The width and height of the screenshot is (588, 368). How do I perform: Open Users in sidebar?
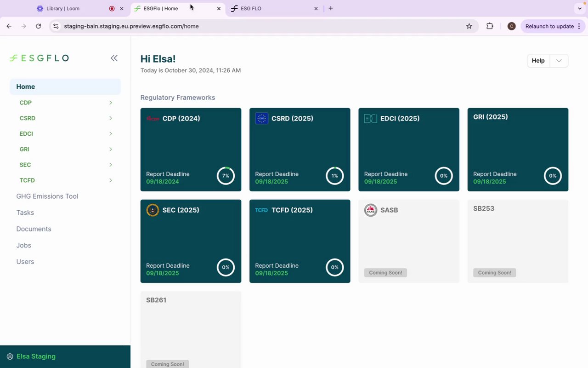[x=25, y=261]
